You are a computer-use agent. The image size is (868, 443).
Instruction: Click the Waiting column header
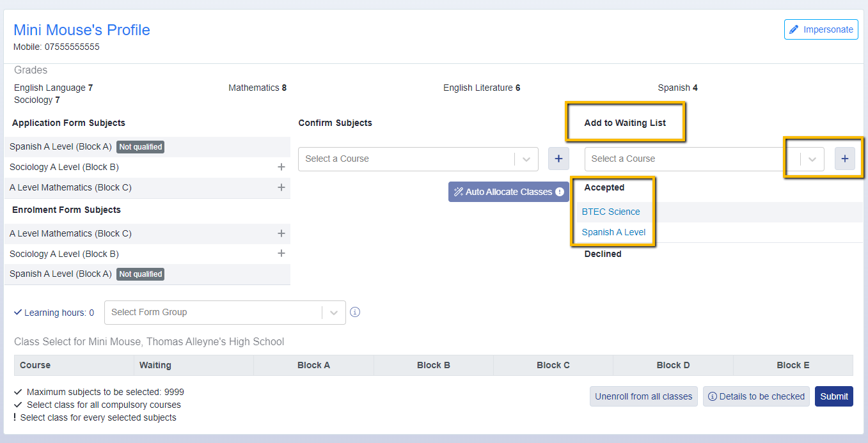pos(194,365)
